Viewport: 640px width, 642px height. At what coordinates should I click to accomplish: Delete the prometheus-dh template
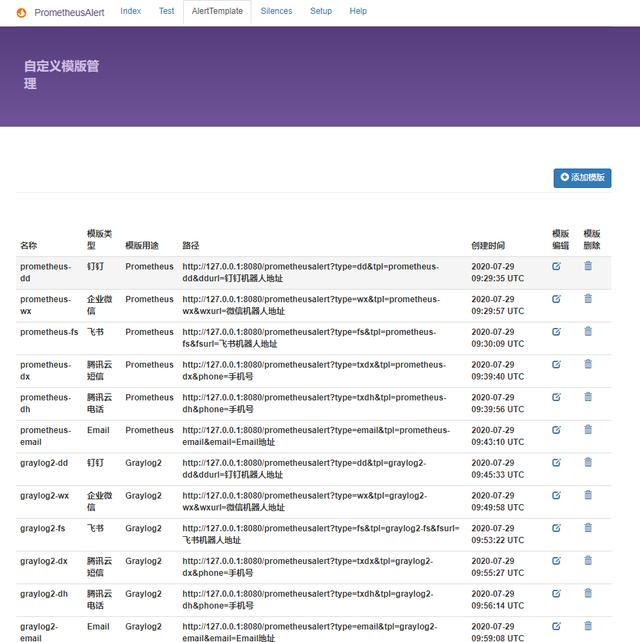coord(588,397)
